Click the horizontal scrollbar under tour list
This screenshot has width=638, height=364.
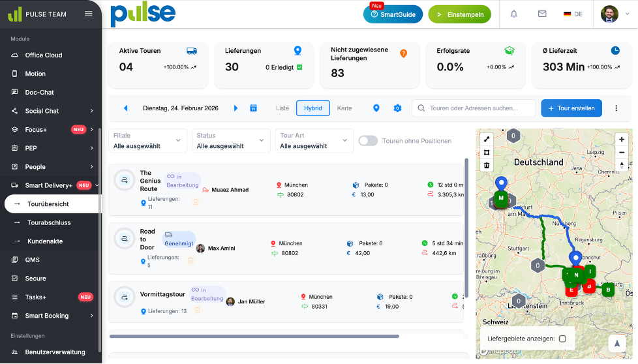tap(254, 337)
